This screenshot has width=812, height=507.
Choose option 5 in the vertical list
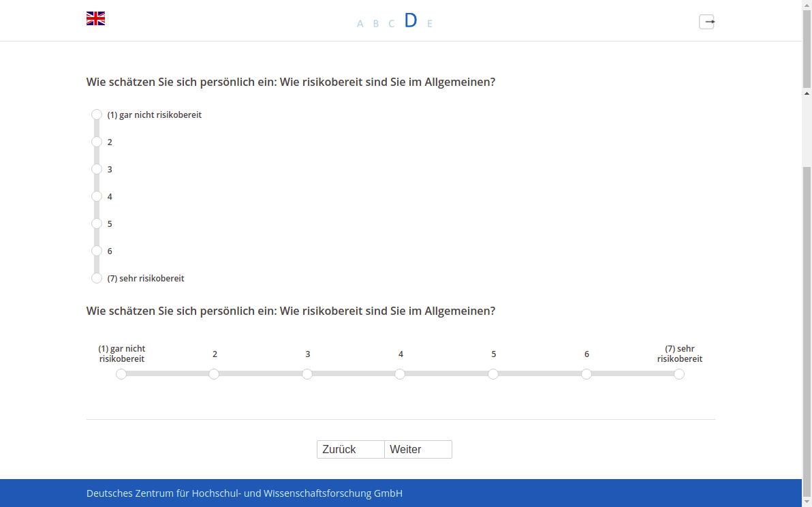pos(96,224)
